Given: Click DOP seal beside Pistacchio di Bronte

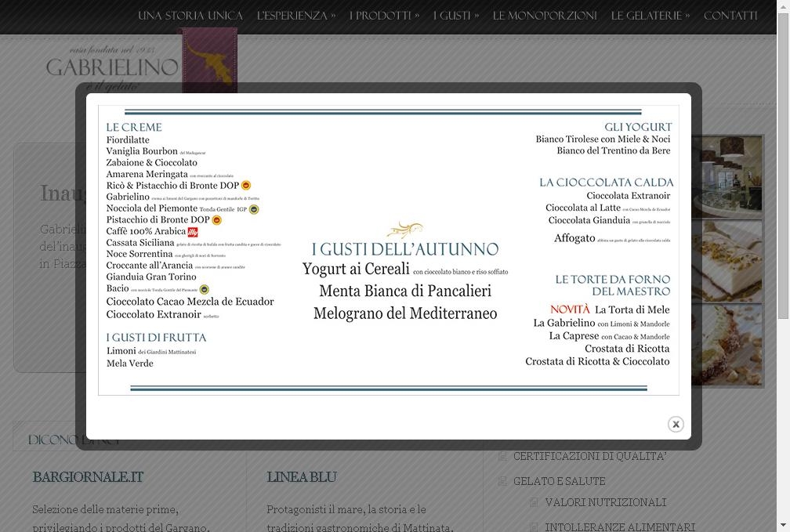Looking at the screenshot, I should 216,220.
